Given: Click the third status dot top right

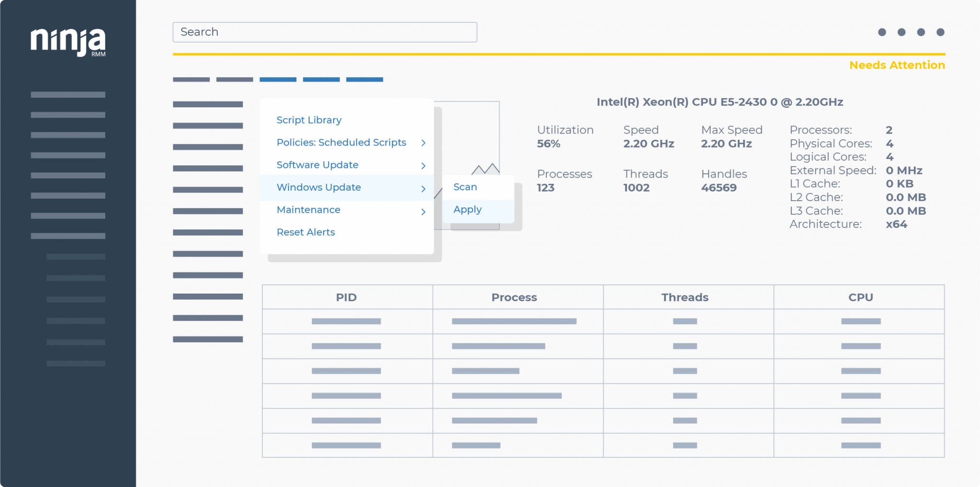Looking at the screenshot, I should (921, 33).
